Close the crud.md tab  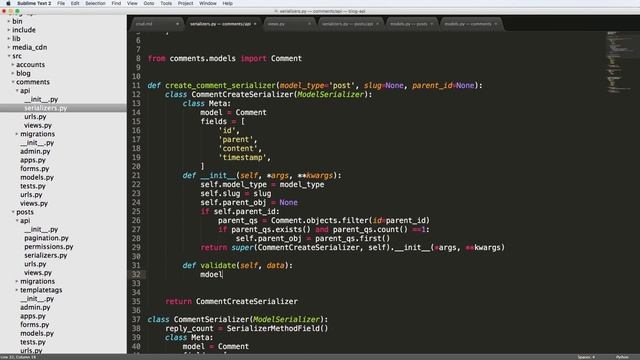(x=177, y=24)
